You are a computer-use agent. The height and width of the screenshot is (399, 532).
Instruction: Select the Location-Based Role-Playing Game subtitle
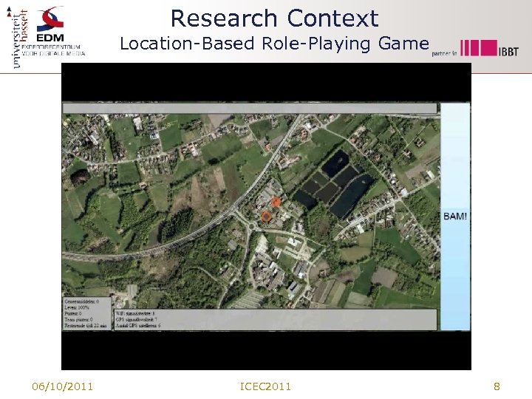coord(274,44)
